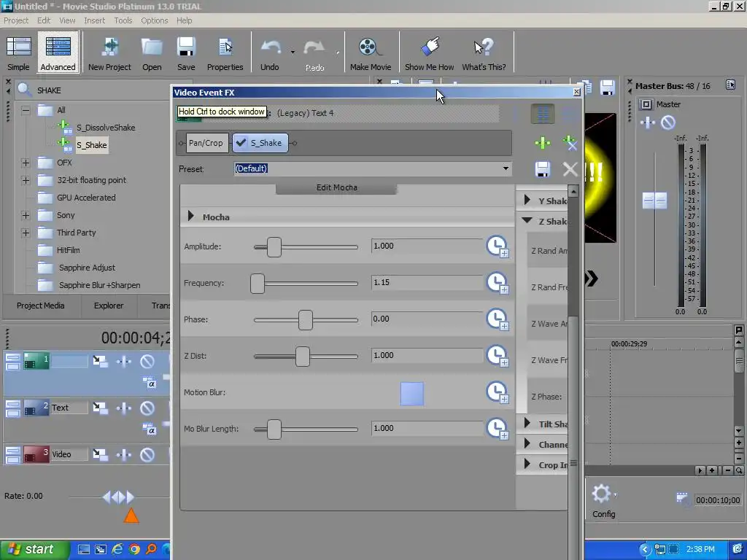Image resolution: width=747 pixels, height=560 pixels.
Task: Expand the OFX folder
Action: point(26,163)
